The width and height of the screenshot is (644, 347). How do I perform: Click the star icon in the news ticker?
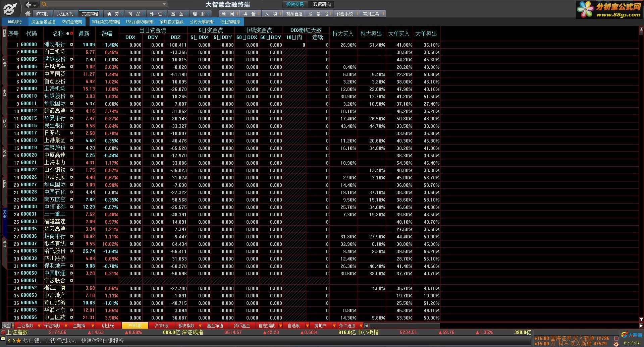click(x=18, y=341)
